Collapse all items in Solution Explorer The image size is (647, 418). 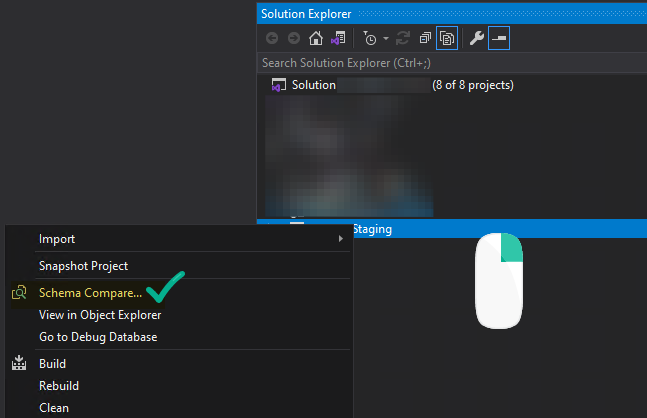425,38
